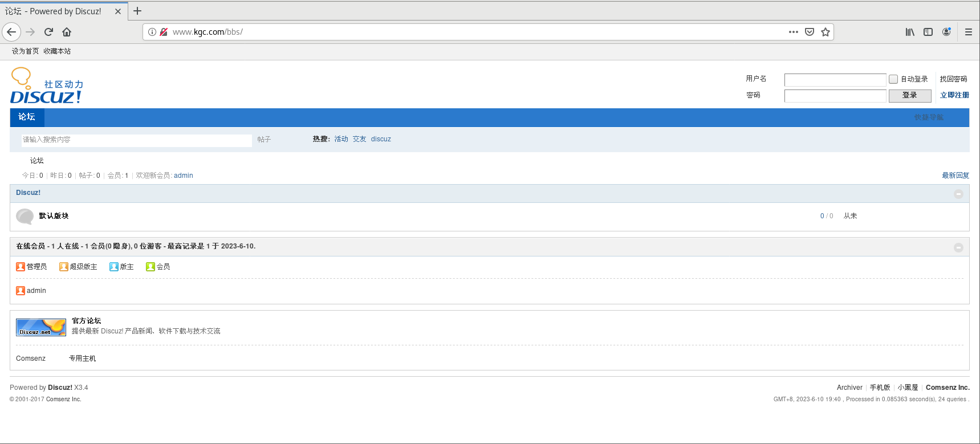The width and height of the screenshot is (980, 444).
Task: Open the 官方论坛 link
Action: [86, 321]
